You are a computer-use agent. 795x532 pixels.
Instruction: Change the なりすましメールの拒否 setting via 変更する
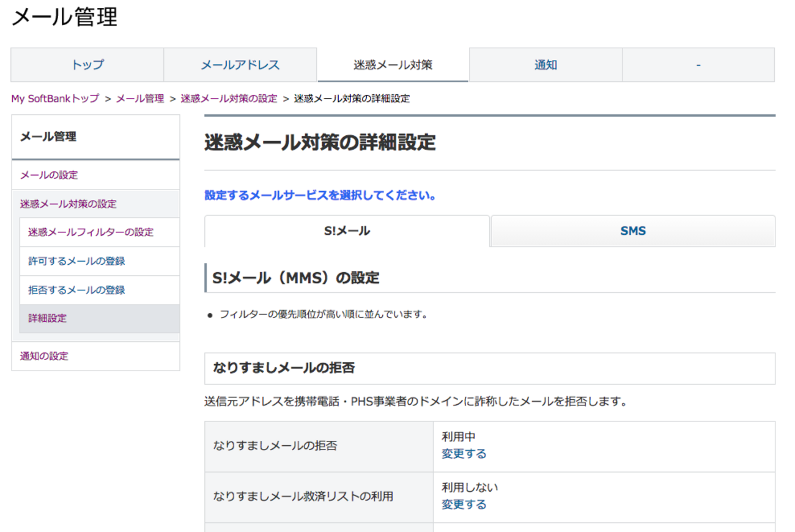pos(463,453)
